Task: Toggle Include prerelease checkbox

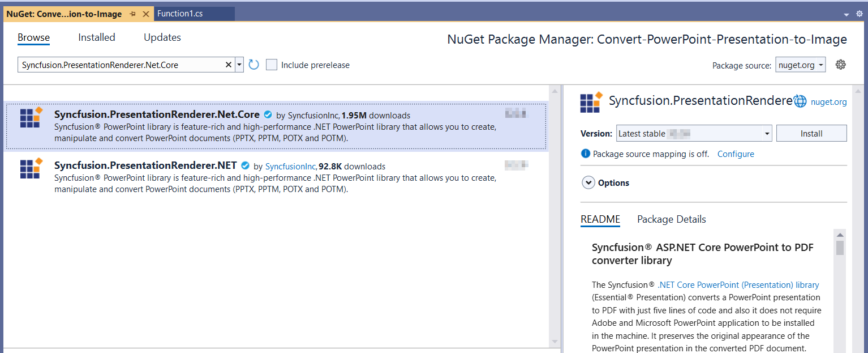Action: [272, 65]
